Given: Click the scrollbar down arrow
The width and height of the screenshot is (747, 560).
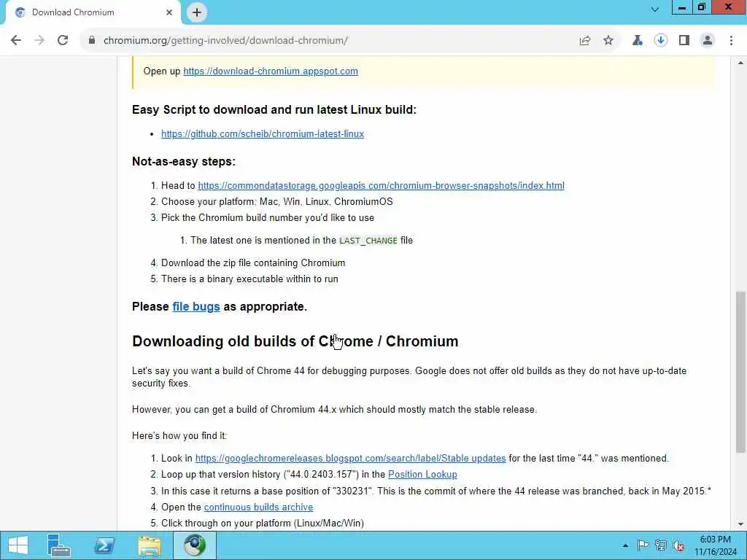Looking at the screenshot, I should (740, 524).
